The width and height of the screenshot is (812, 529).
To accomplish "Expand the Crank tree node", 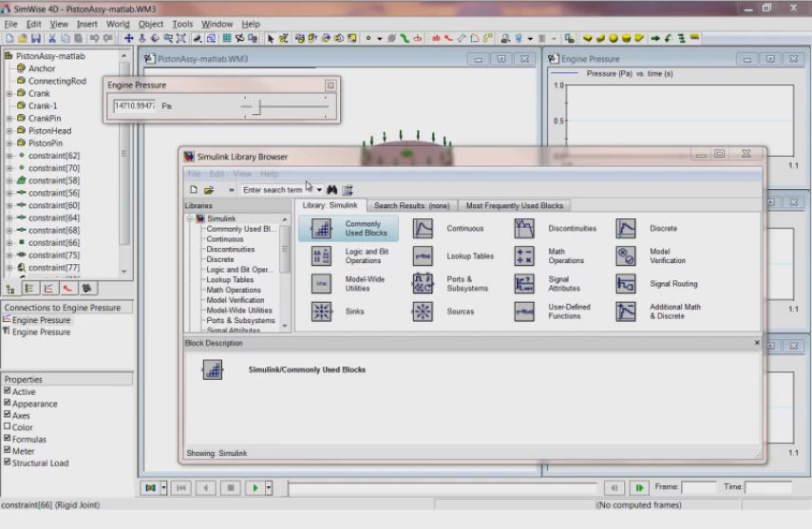I will tap(9, 94).
